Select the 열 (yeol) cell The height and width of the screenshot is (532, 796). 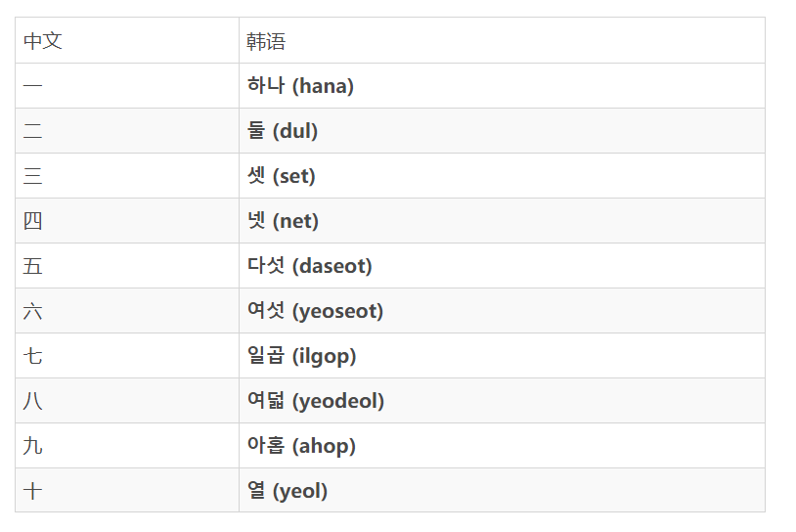coord(502,490)
